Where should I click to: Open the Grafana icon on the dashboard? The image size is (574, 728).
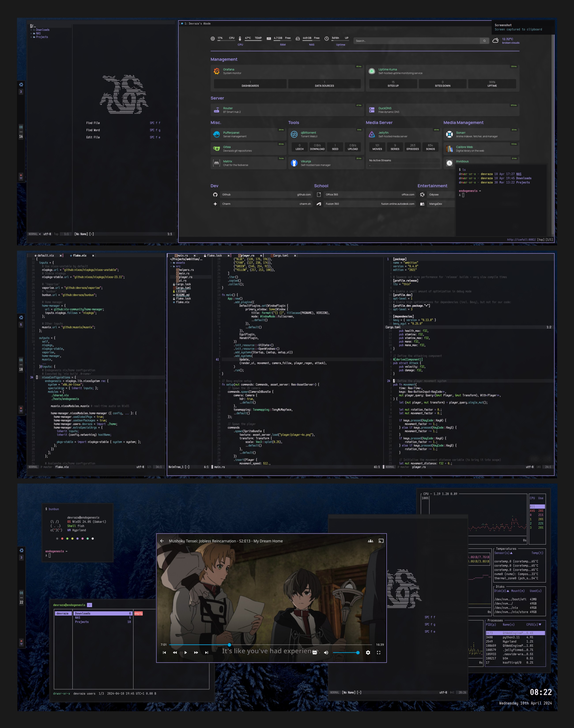click(217, 71)
